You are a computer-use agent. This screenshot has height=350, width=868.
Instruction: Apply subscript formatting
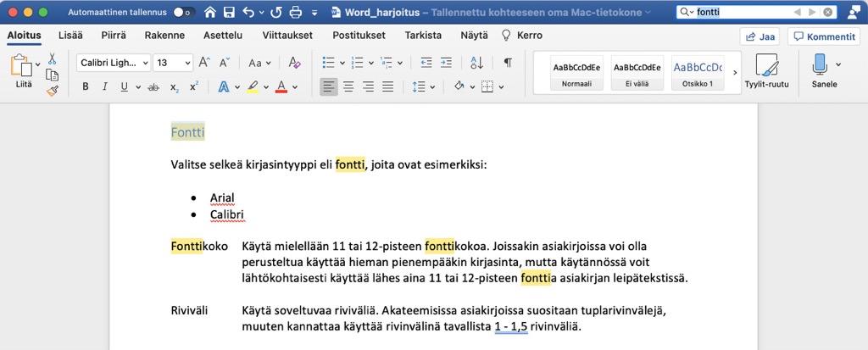click(x=175, y=87)
